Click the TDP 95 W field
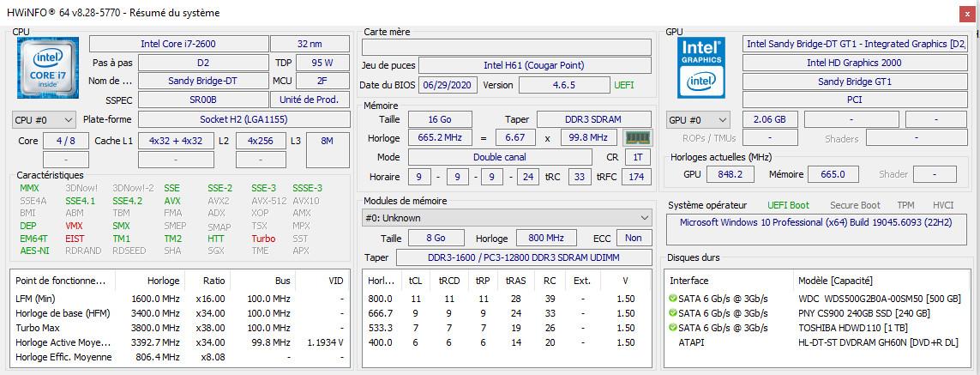 click(x=322, y=63)
